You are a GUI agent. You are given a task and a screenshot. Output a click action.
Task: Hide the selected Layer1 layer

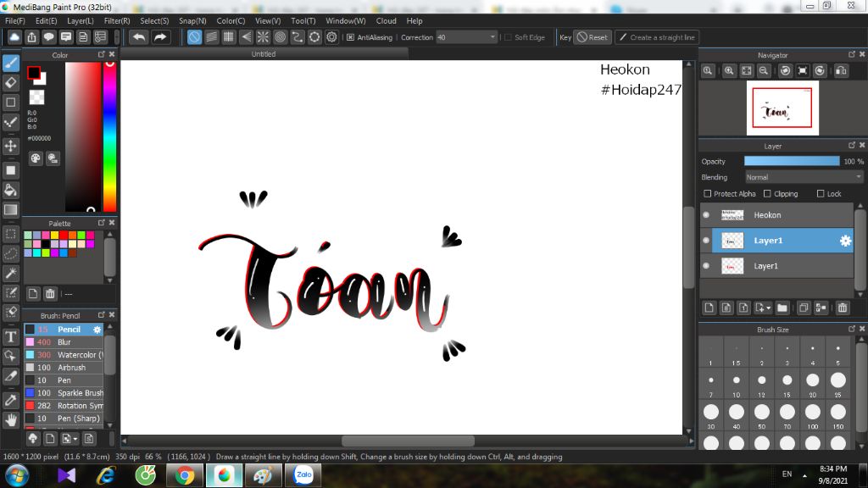pyautogui.click(x=706, y=240)
